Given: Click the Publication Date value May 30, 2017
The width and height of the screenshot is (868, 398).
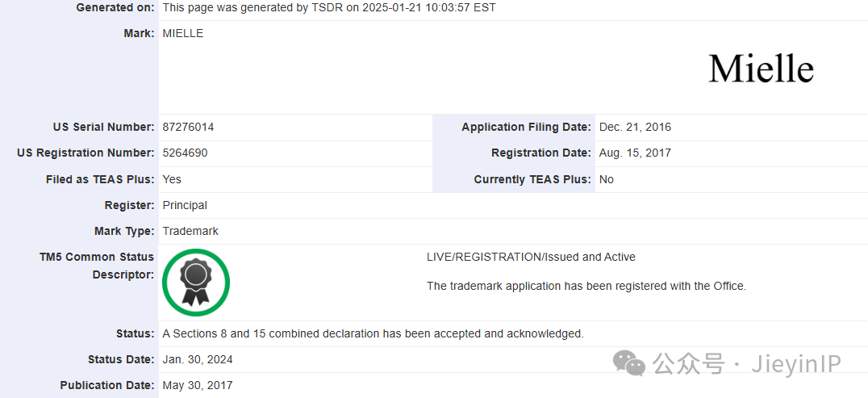Looking at the screenshot, I should (198, 385).
